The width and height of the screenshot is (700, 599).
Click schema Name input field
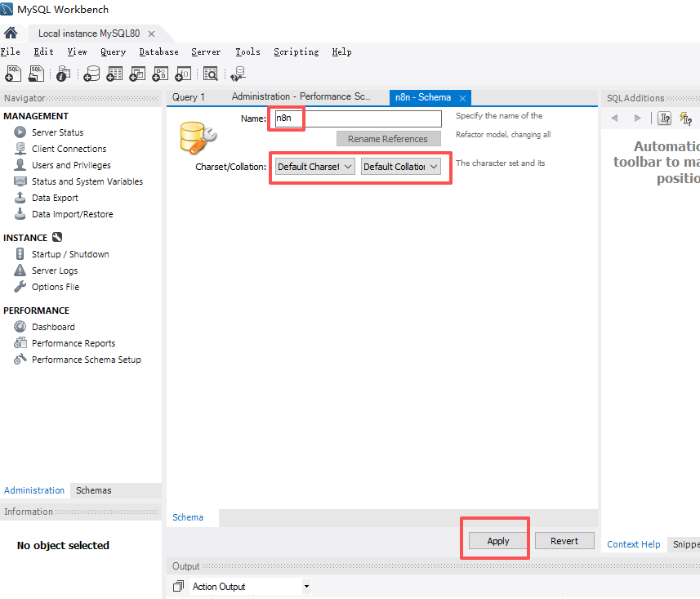tap(358, 118)
